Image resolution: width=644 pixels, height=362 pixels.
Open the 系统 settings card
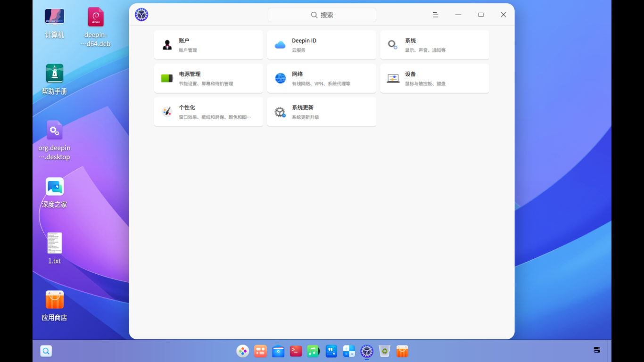tap(435, 45)
